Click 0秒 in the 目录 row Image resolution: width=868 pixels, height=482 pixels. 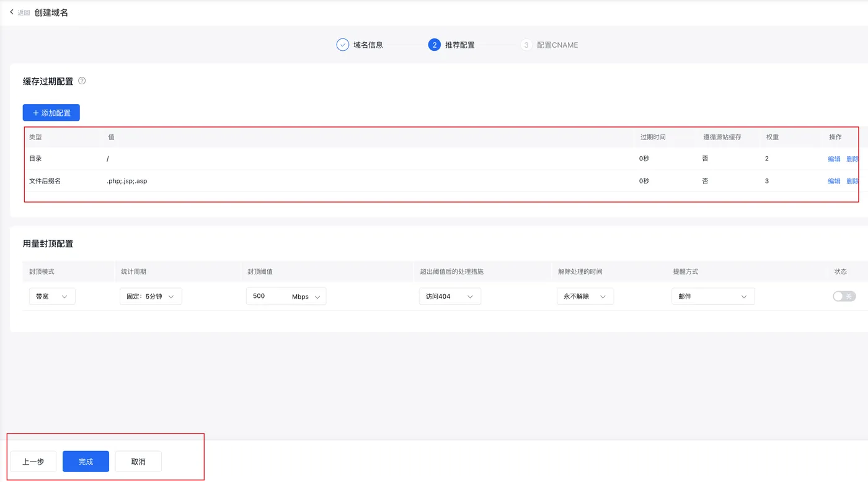(x=644, y=159)
